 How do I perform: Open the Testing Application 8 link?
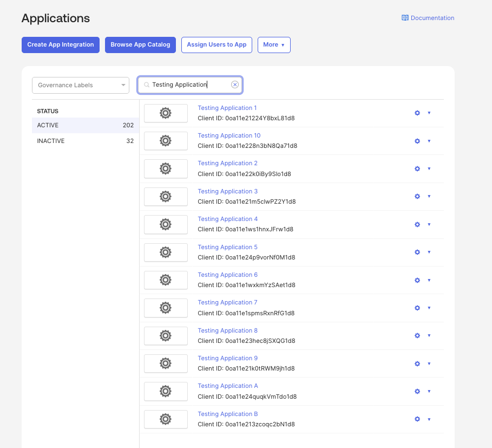(227, 331)
